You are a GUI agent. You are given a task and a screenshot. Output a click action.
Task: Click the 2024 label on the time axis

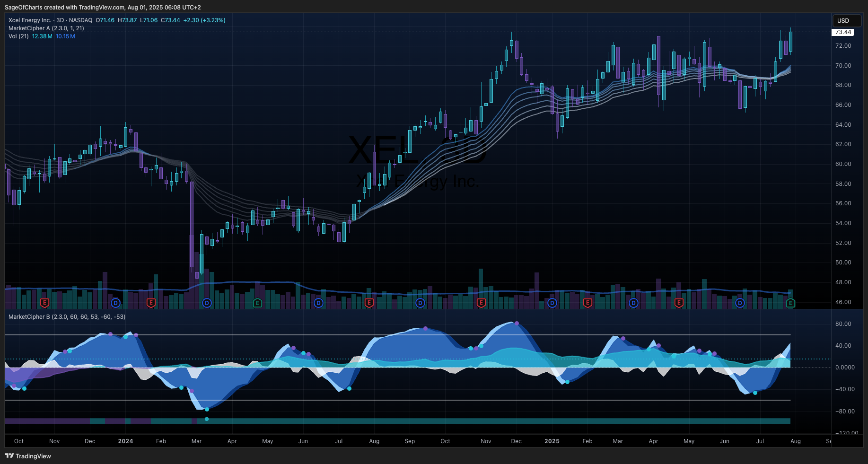pyautogui.click(x=125, y=441)
